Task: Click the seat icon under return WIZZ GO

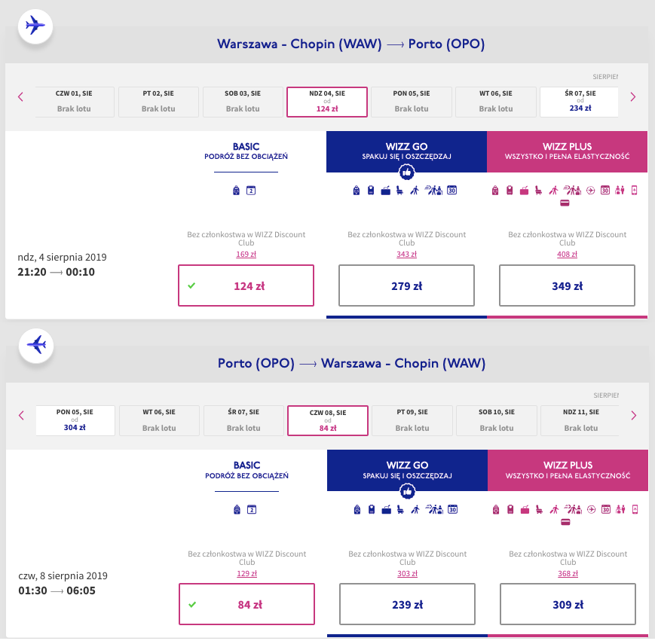Action: tap(400, 510)
